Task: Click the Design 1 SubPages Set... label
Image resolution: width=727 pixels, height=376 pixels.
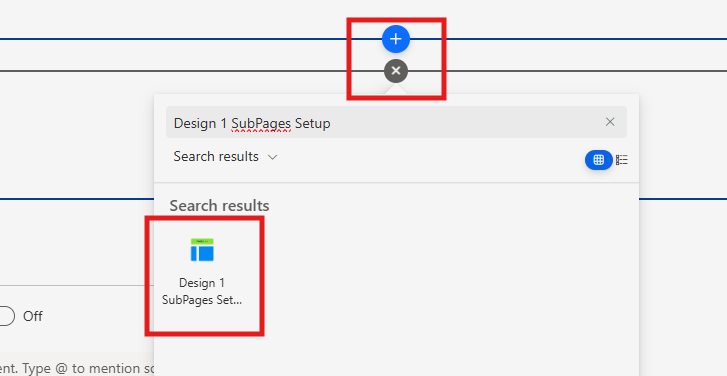Action: [202, 291]
